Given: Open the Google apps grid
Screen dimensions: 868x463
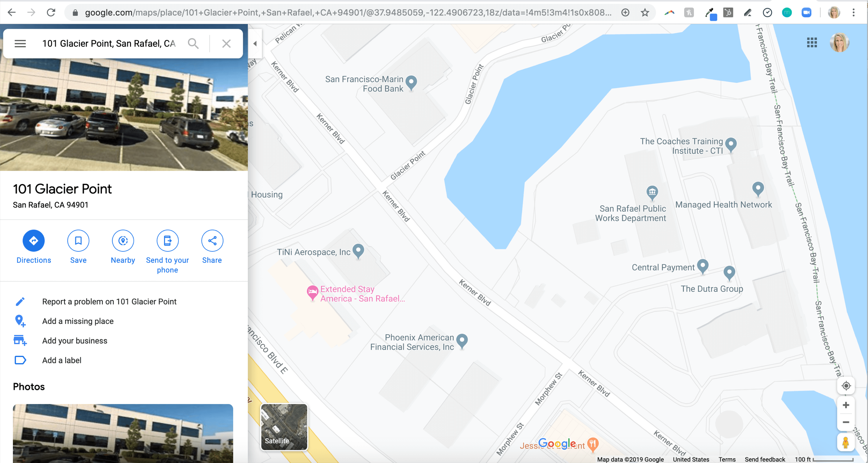Looking at the screenshot, I should point(812,43).
